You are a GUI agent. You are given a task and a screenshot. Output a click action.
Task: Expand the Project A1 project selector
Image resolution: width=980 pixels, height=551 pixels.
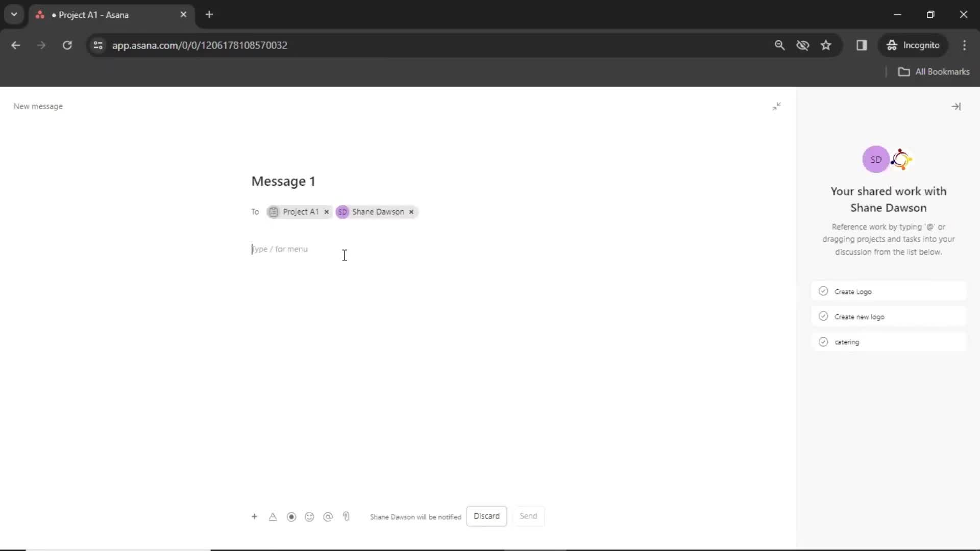[299, 211]
